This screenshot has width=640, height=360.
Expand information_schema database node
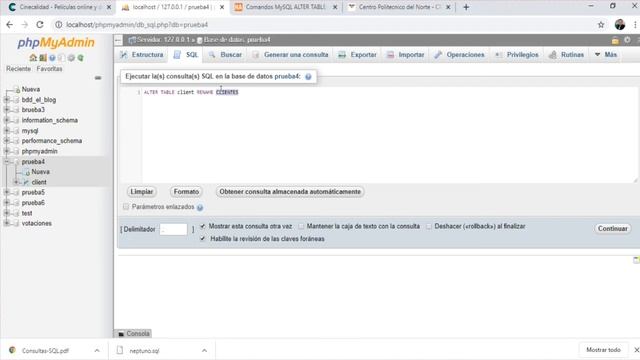click(x=7, y=120)
